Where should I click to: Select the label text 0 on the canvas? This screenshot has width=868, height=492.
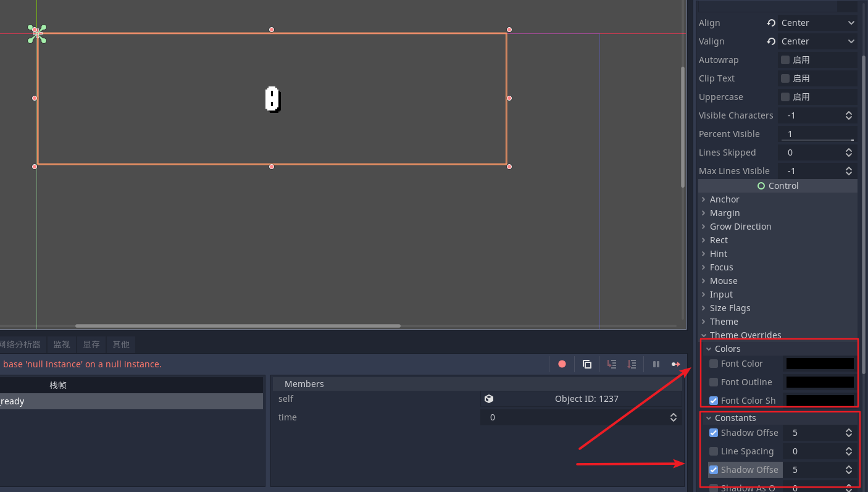[x=272, y=99]
